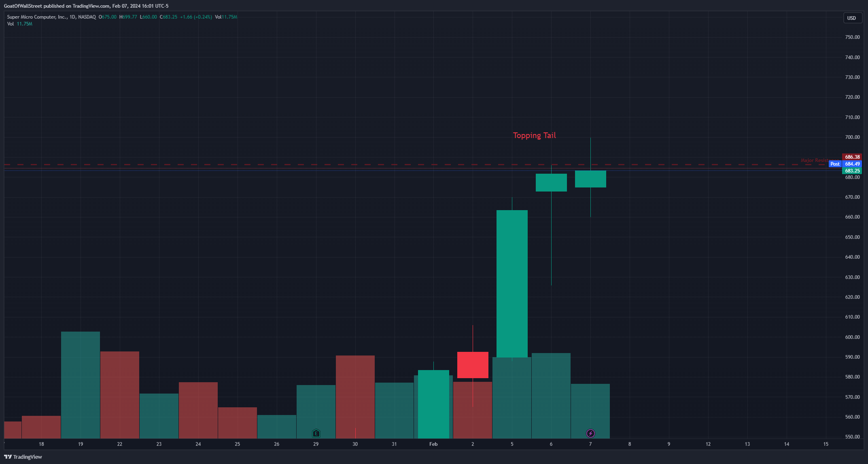
Task: Click the large green candle on Feb 5
Action: pos(512,283)
